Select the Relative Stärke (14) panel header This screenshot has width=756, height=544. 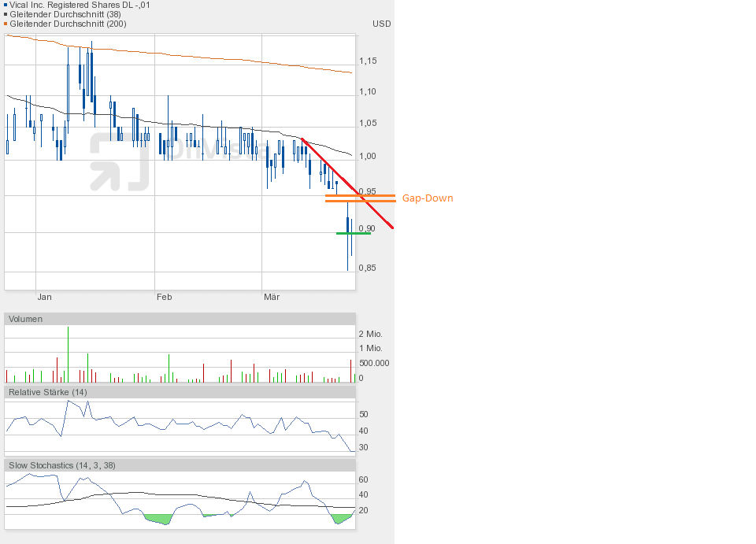point(47,391)
